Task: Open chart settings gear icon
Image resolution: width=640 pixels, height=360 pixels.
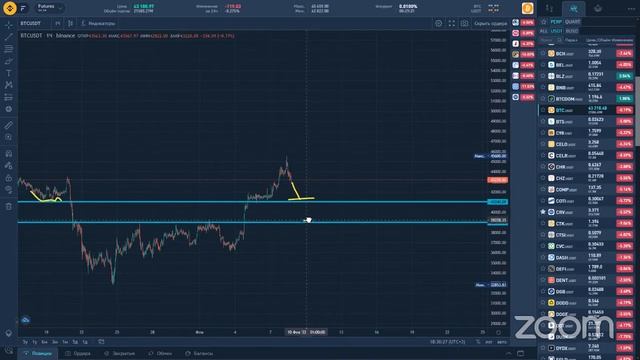Action: click(438, 24)
